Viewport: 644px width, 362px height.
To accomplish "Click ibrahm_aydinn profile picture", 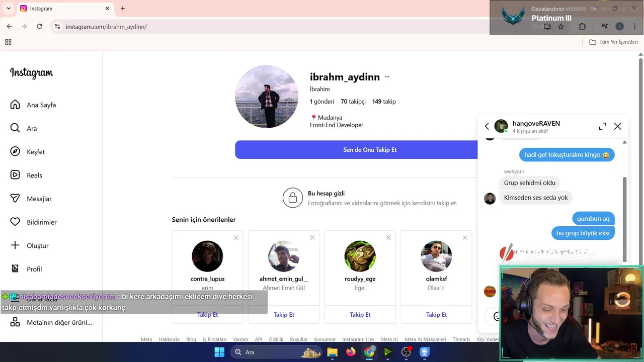I will (x=267, y=97).
